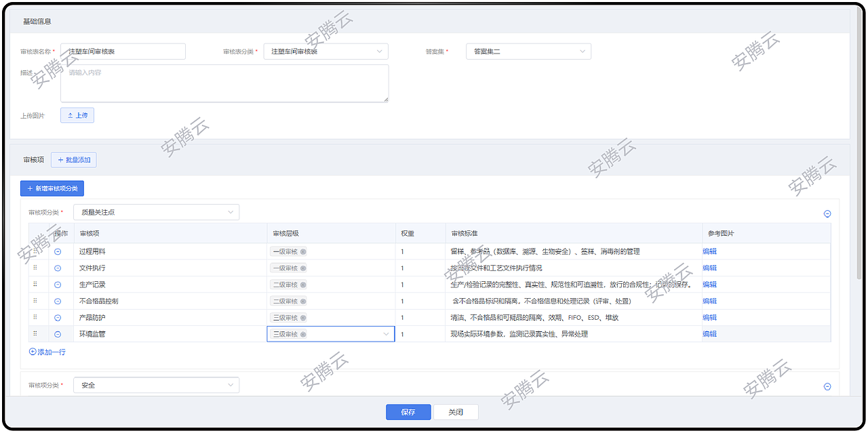Click the 文件执行 audit item cell
This screenshot has width=868, height=433.
170,268
